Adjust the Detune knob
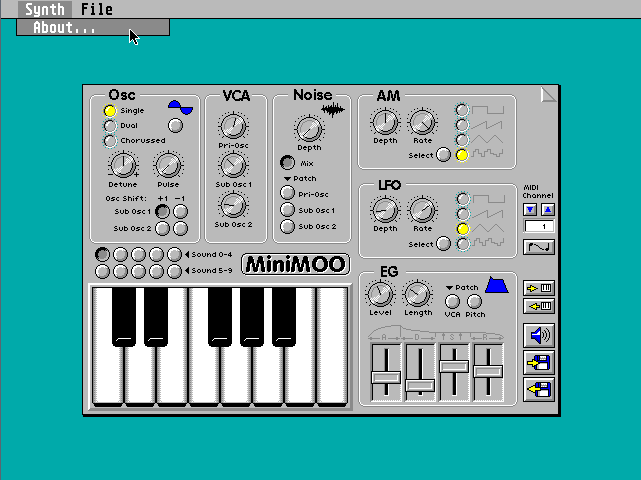 [123, 165]
